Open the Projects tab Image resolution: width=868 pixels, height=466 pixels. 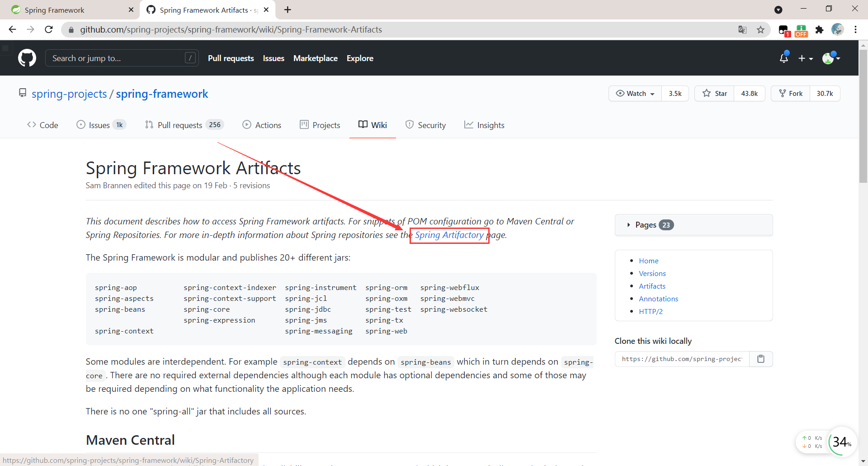click(320, 125)
